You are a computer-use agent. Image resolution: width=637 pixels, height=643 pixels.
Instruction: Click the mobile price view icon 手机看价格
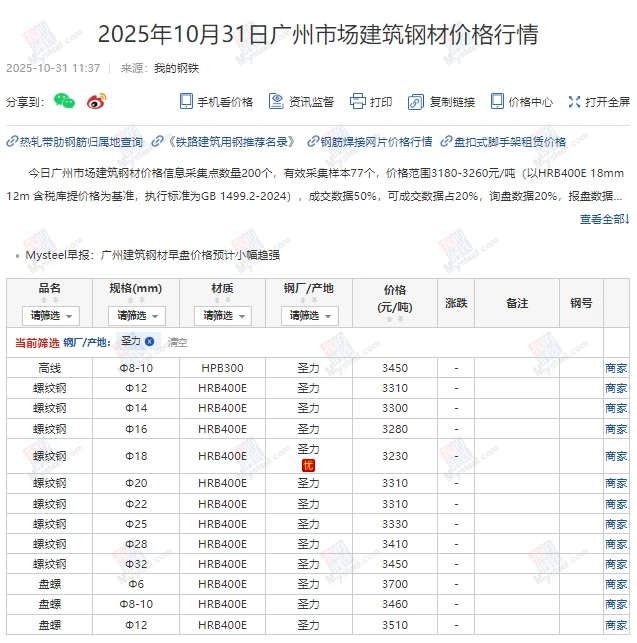[x=186, y=101]
